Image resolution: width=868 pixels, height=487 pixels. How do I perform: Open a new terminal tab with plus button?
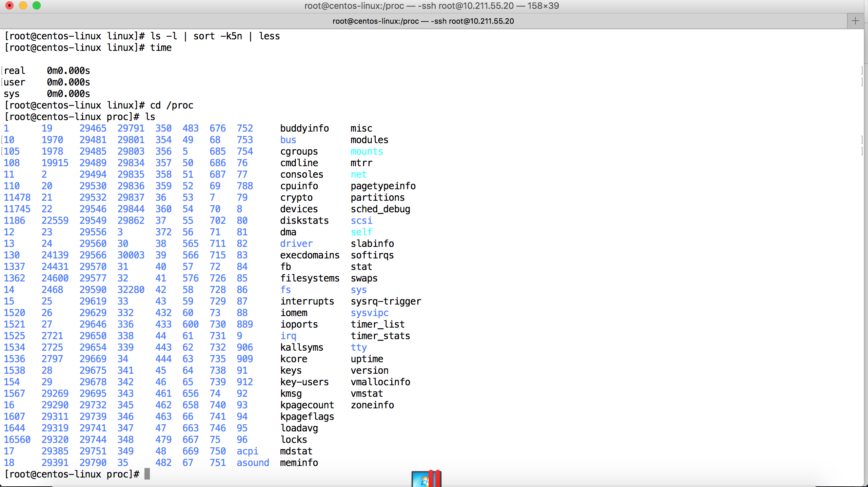coord(855,21)
